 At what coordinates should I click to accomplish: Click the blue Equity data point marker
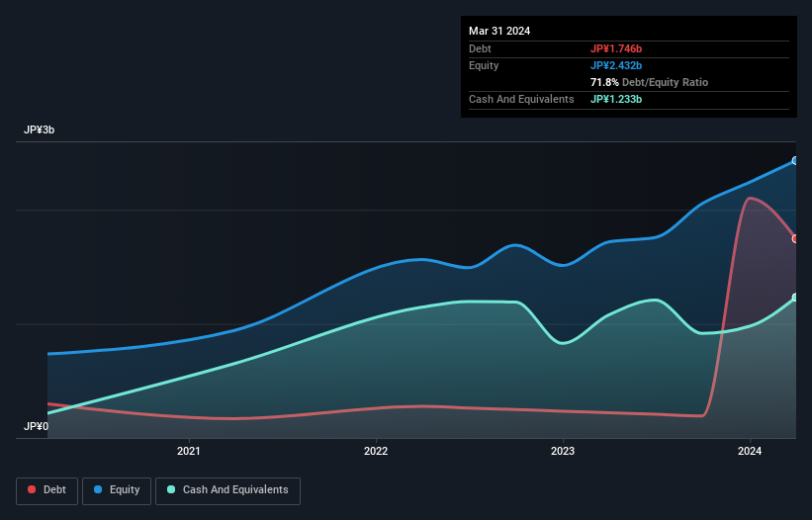[795, 161]
